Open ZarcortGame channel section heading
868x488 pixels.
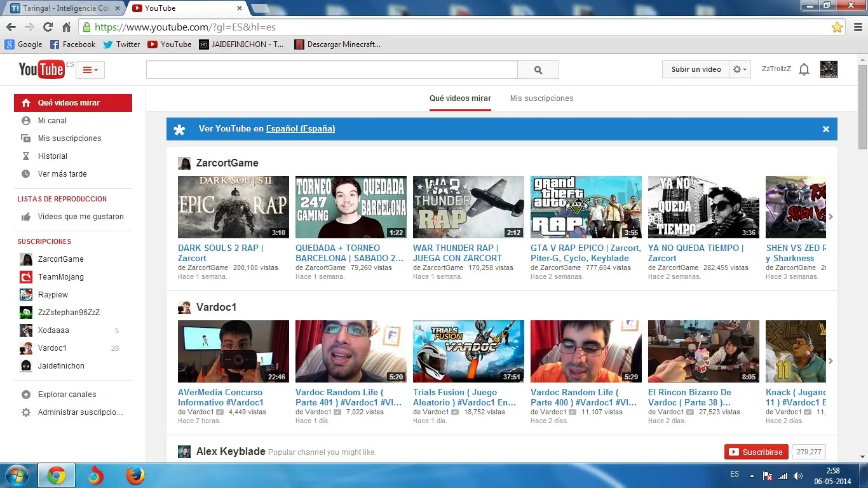[x=227, y=163]
